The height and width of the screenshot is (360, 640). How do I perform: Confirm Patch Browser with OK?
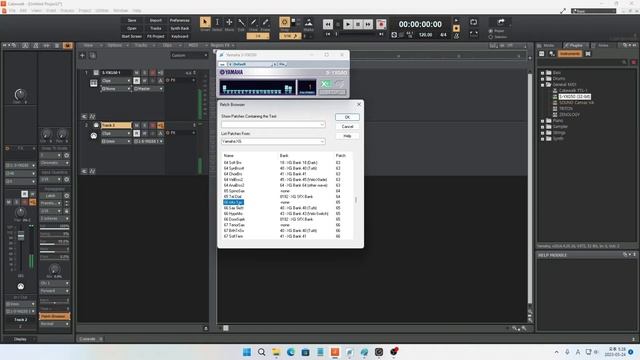point(347,117)
